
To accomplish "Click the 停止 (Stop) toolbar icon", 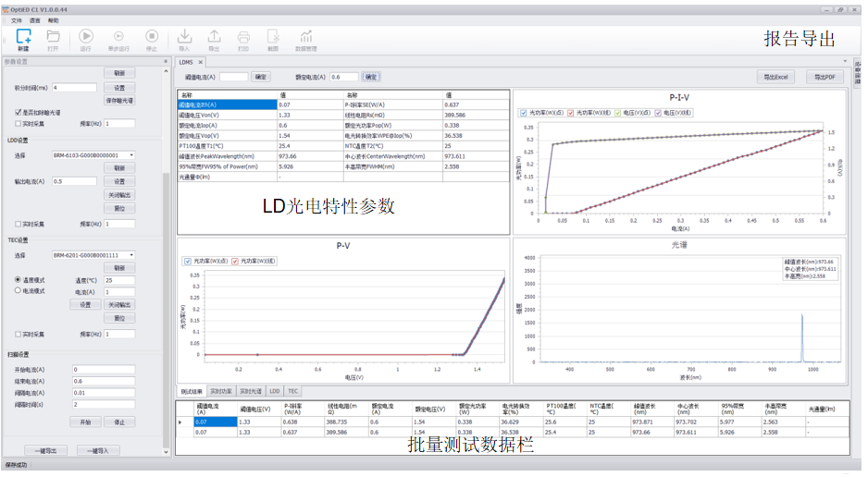I will tap(151, 37).
